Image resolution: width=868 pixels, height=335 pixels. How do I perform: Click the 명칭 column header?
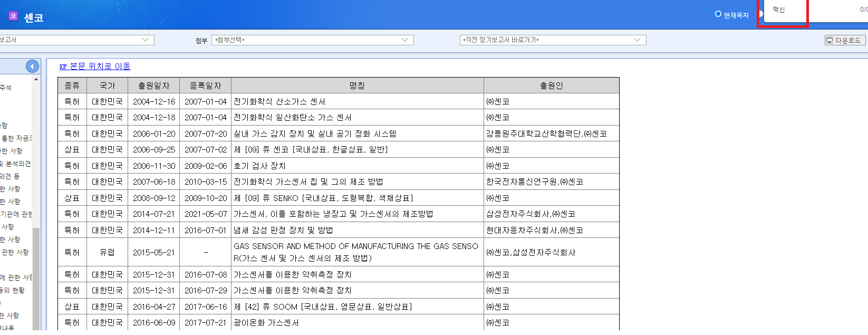[357, 85]
